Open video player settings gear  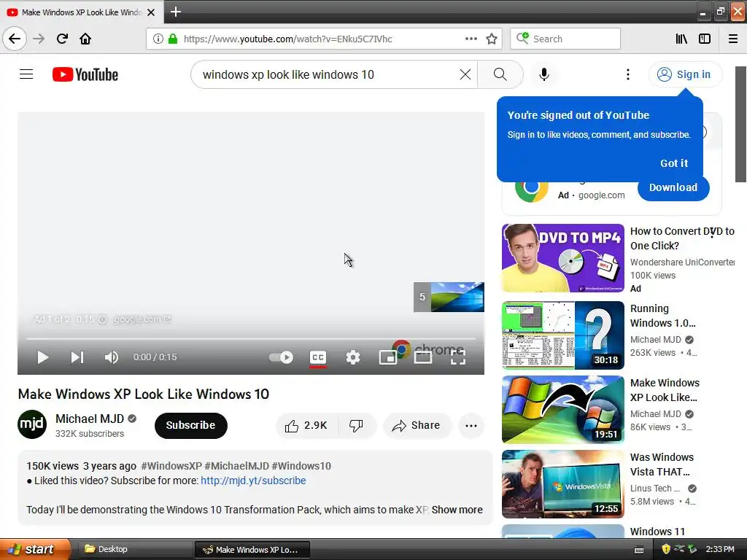tap(353, 357)
